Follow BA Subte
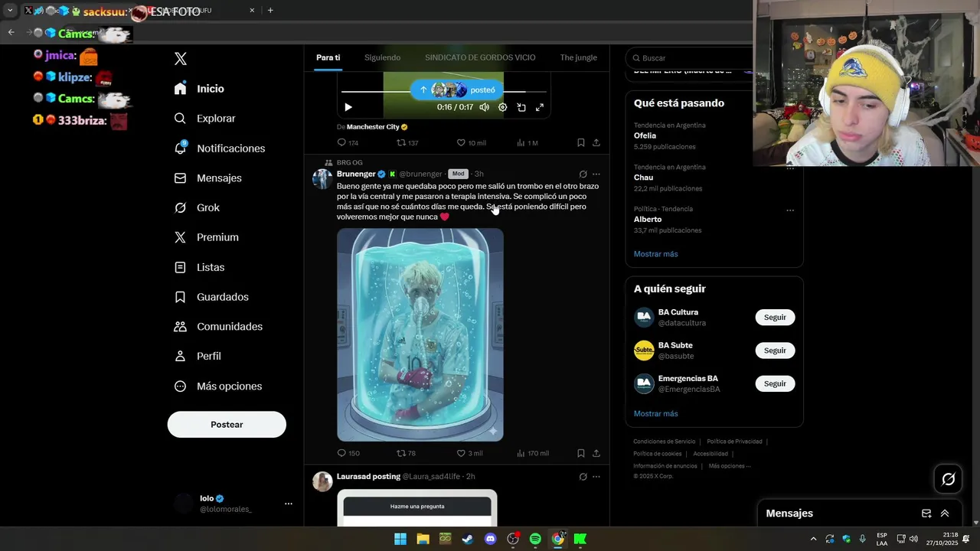The image size is (980, 551). [775, 350]
